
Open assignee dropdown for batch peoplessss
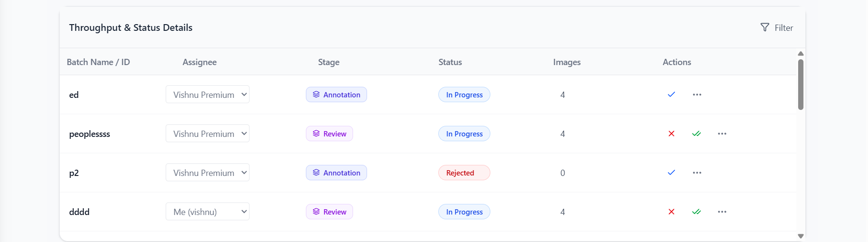(208, 134)
